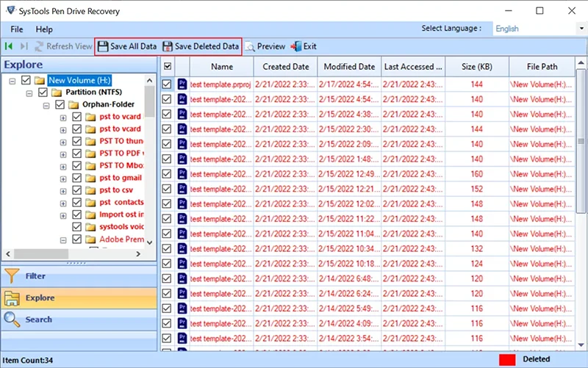Click the Explore folder icon in side panel
This screenshot has width=588, height=368.
tap(12, 298)
